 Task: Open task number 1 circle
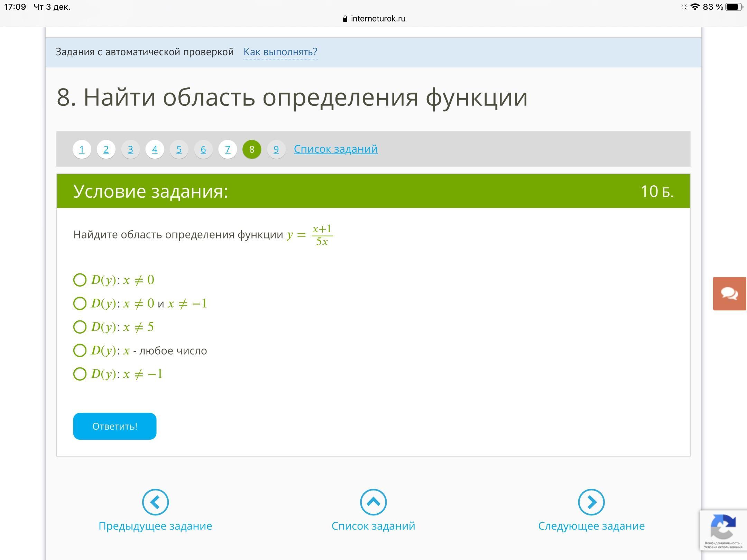82,149
